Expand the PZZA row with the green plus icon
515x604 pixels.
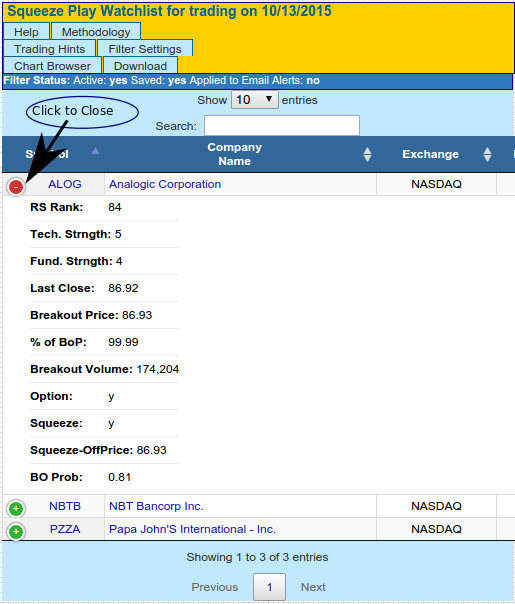click(x=16, y=532)
